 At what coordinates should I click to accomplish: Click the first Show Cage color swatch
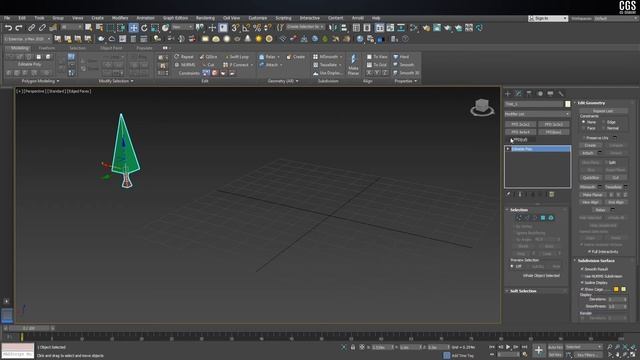click(616, 289)
